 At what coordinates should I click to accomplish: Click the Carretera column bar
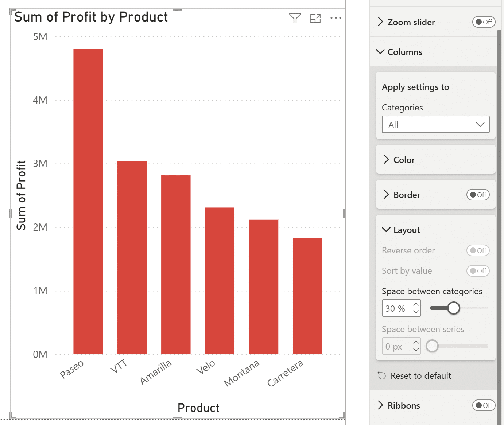pos(307,296)
